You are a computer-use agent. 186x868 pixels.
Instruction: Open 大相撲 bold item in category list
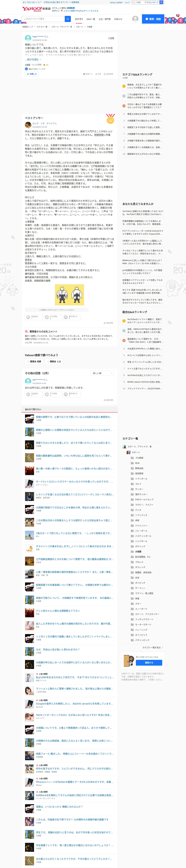coord(136,552)
